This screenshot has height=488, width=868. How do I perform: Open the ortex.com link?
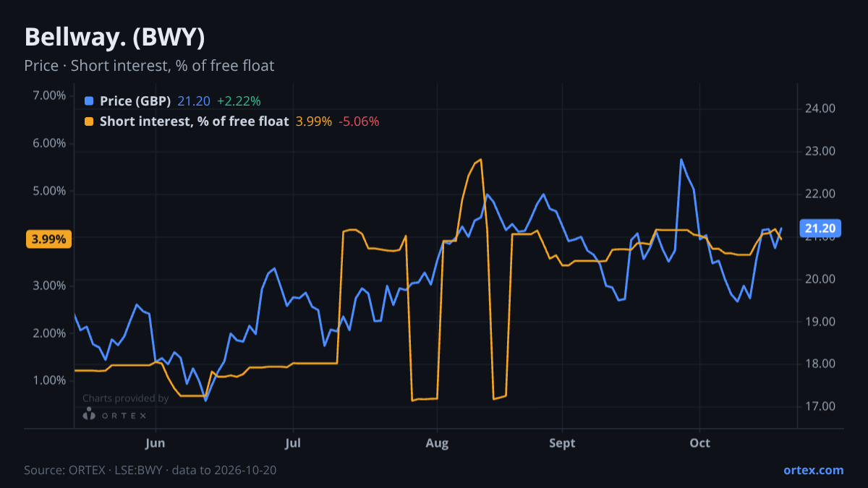point(813,470)
